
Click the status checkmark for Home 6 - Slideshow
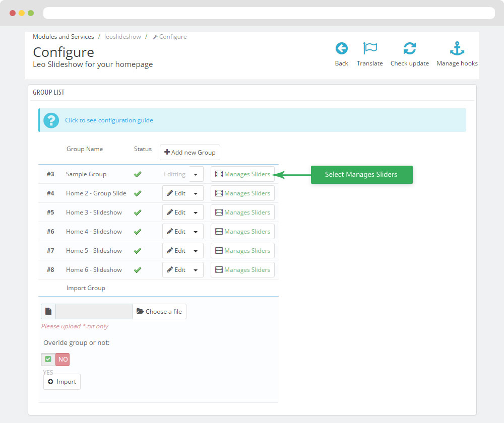click(138, 270)
